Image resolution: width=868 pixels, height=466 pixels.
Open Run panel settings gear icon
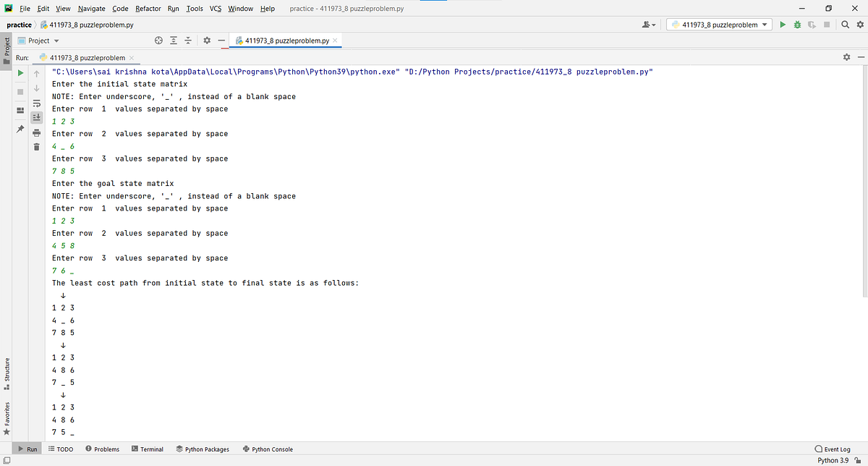[846, 57]
